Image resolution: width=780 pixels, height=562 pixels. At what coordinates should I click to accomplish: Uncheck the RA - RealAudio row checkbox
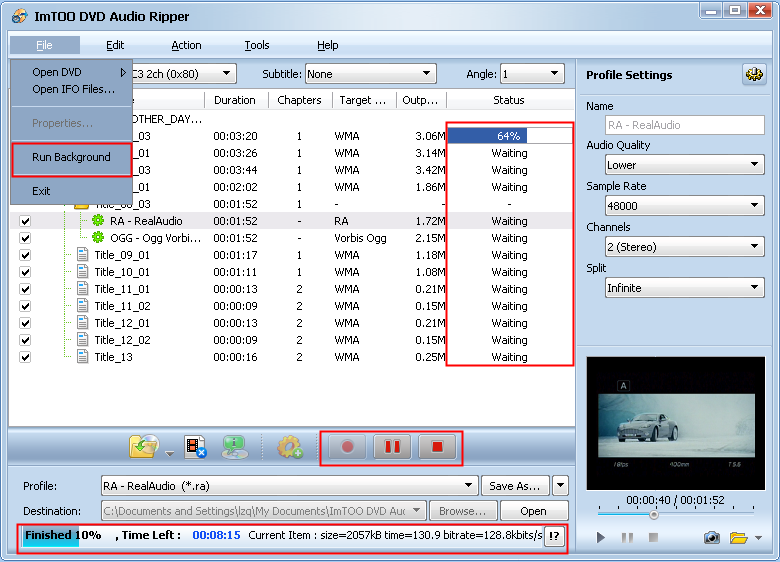click(25, 221)
